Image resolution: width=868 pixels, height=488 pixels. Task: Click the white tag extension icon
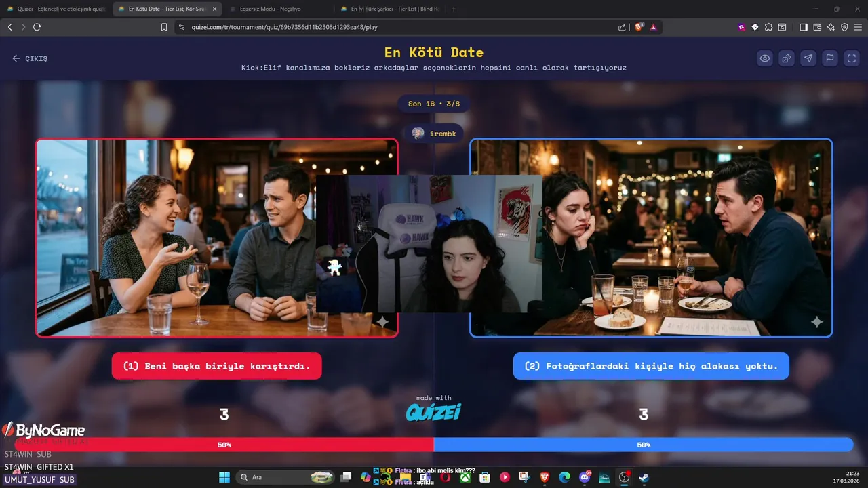(755, 27)
